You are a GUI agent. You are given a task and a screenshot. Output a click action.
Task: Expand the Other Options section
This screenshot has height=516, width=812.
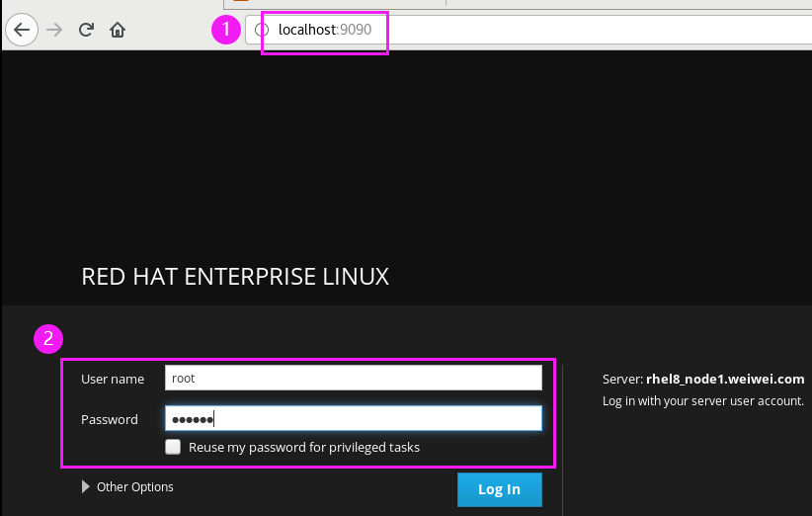(x=127, y=487)
